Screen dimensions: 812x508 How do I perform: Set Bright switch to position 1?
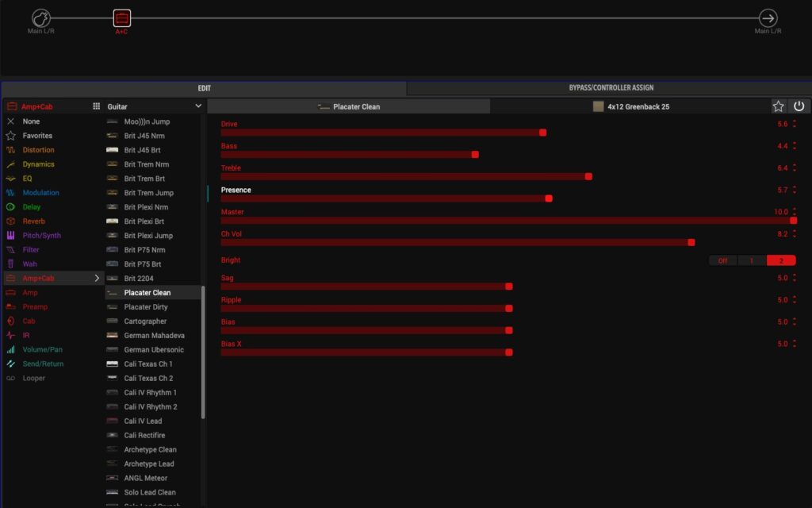pos(752,260)
